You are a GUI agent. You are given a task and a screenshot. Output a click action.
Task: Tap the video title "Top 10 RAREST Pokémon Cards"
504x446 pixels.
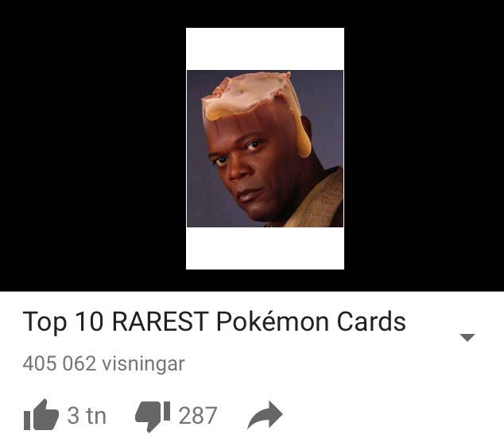214,321
